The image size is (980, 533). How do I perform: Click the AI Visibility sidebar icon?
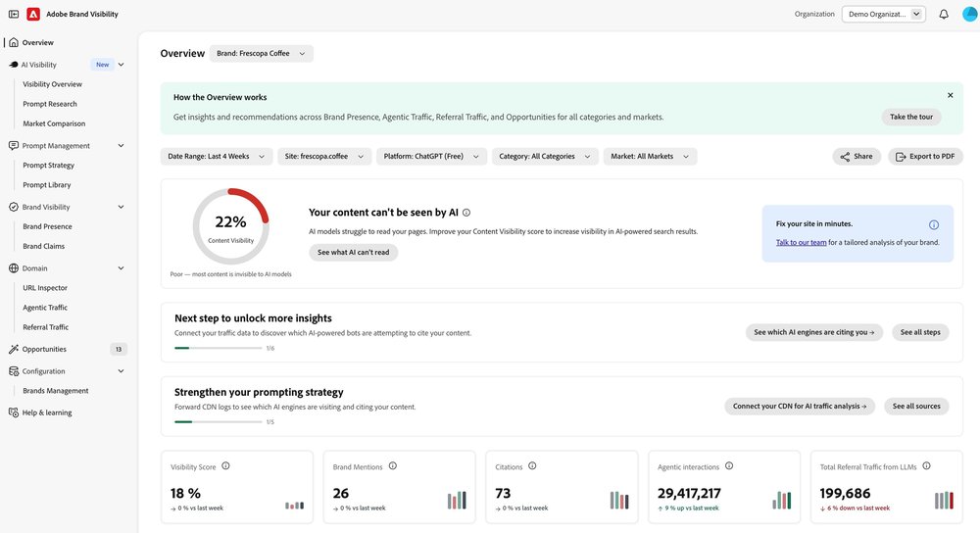coord(14,65)
